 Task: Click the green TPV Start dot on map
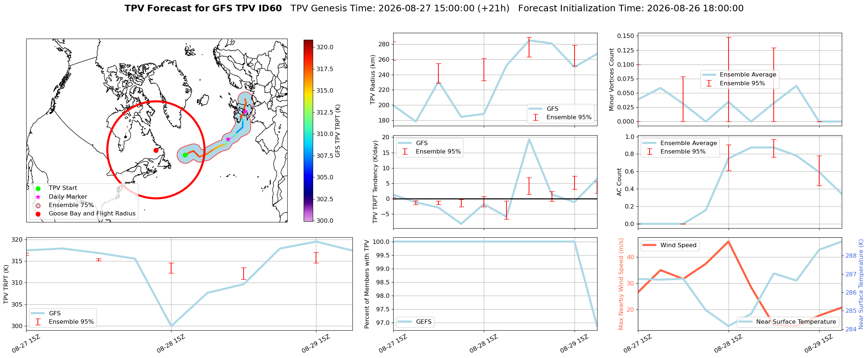point(185,155)
